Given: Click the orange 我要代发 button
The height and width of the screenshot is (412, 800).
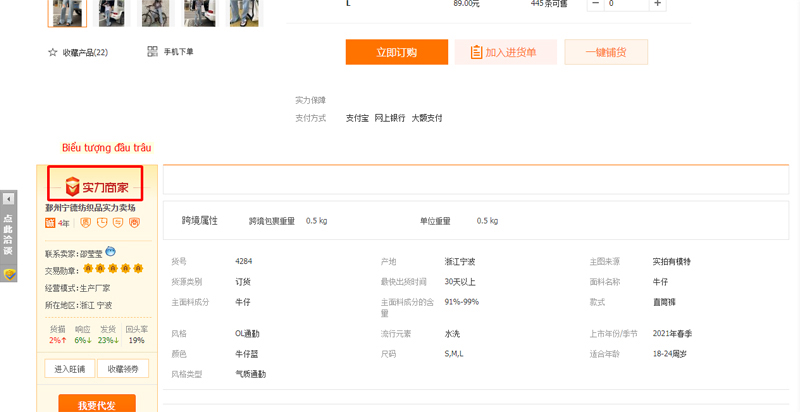Looking at the screenshot, I should click(97, 404).
